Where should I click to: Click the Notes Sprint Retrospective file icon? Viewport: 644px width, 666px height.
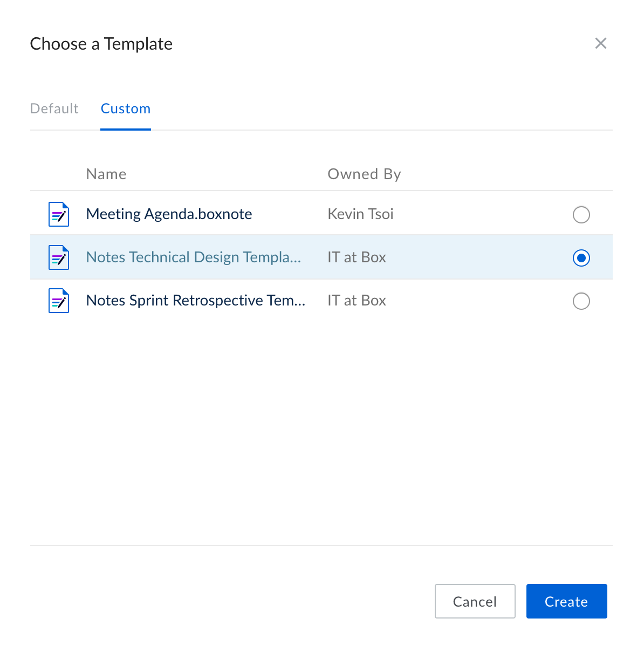click(59, 301)
